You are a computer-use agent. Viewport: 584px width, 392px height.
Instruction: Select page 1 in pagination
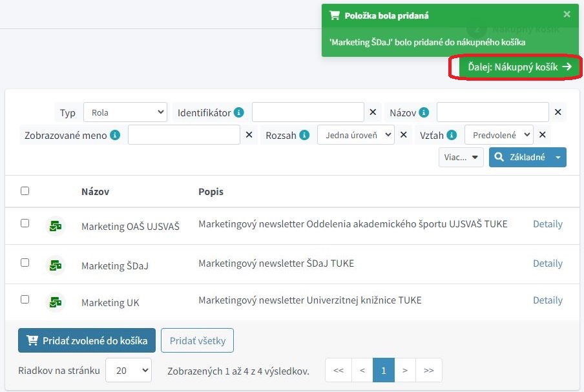tap(384, 370)
